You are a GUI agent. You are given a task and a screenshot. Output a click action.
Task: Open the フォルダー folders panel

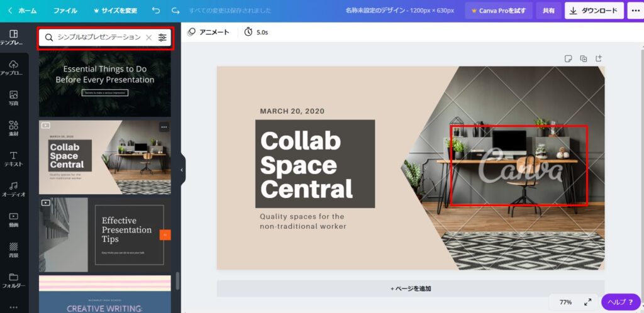14,280
